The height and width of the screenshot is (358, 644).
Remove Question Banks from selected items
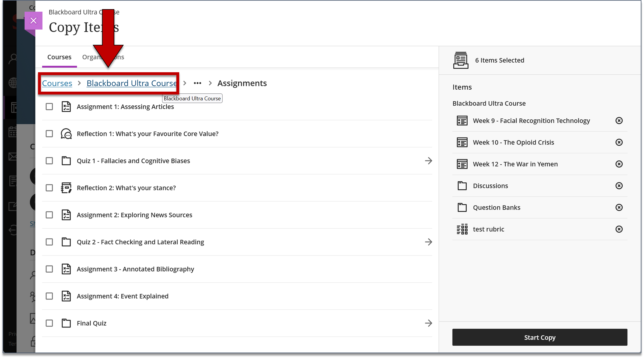coord(619,207)
